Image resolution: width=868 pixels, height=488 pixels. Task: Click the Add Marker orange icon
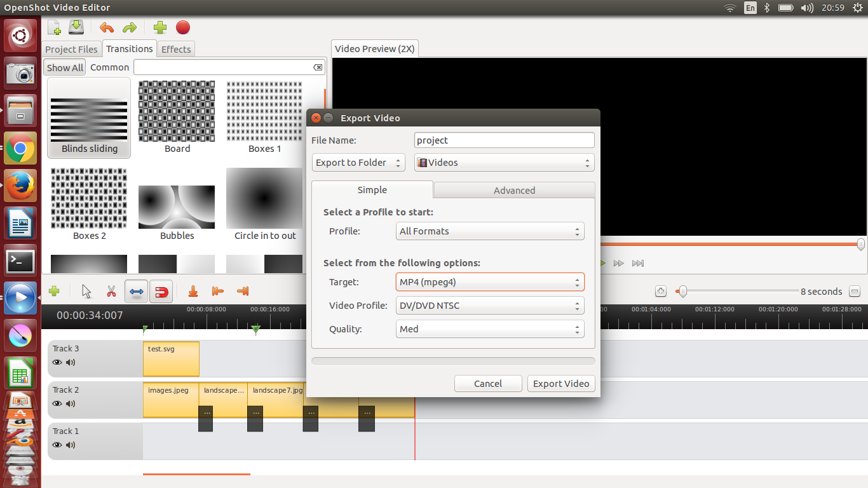pos(193,291)
